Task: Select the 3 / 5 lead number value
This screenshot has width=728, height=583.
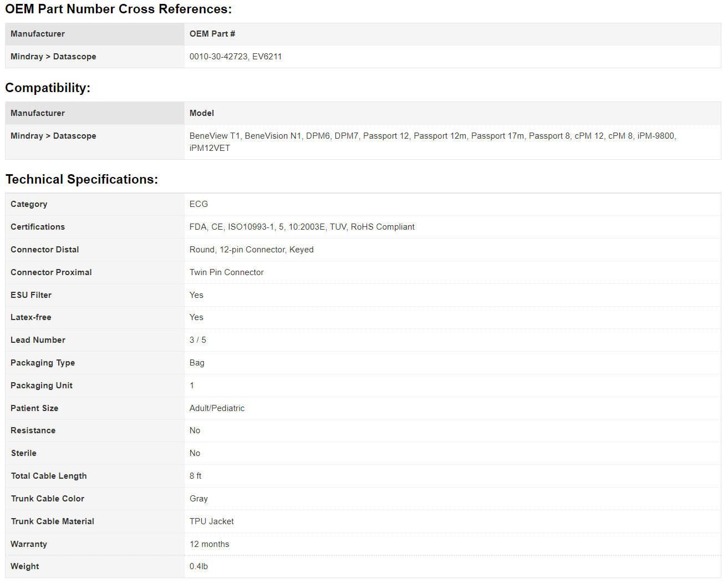Action: 198,340
